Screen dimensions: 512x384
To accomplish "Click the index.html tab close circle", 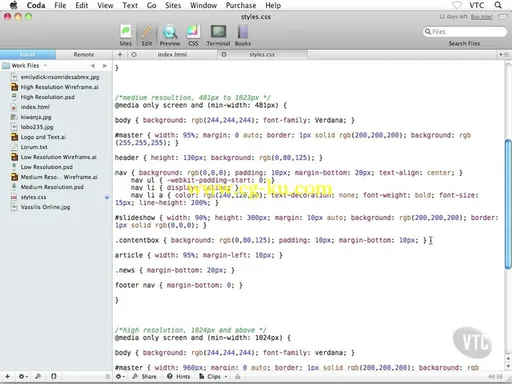I will point(134,54).
